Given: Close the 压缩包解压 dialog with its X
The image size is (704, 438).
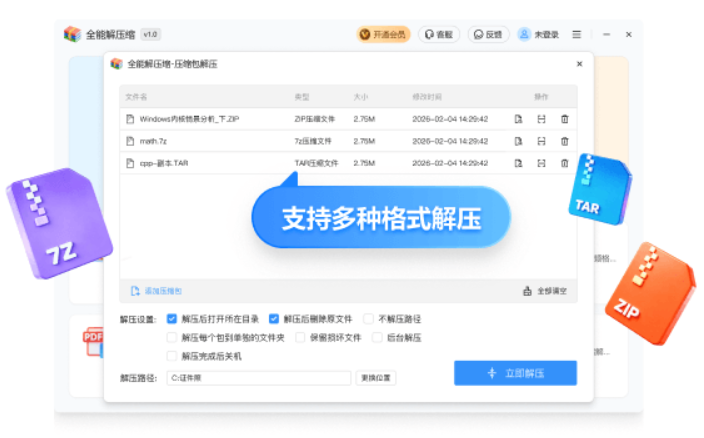Looking at the screenshot, I should point(579,64).
